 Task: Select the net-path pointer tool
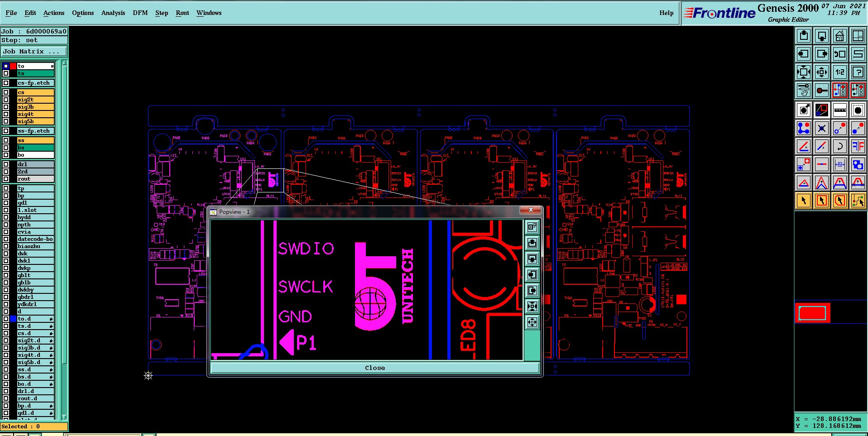pos(858,201)
